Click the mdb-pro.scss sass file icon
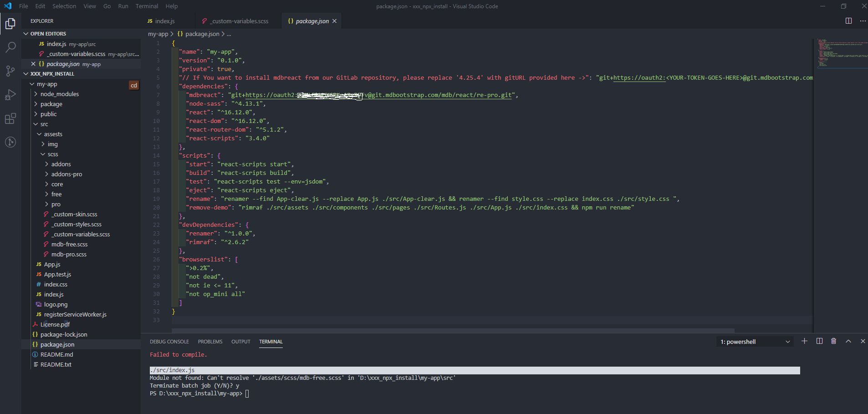 tap(46, 254)
